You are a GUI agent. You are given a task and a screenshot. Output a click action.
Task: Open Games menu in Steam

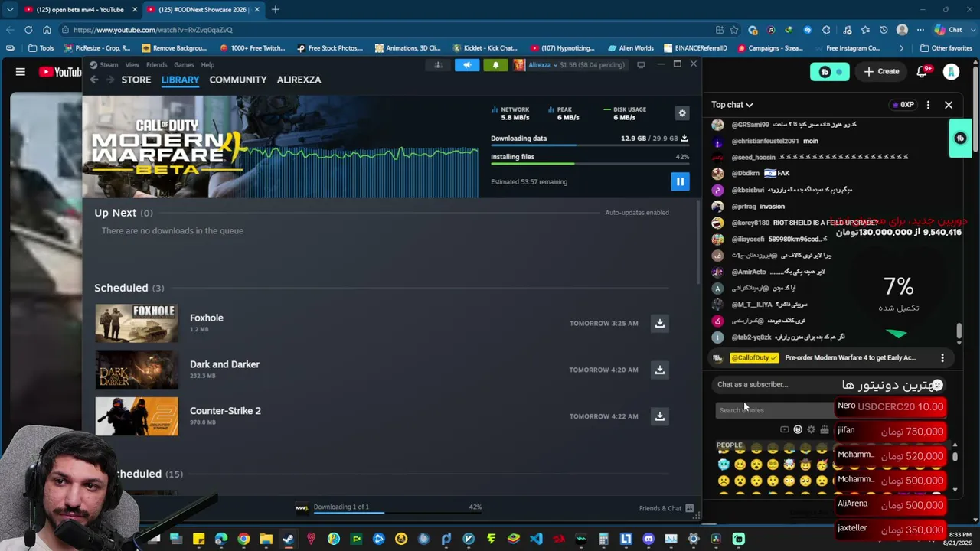coord(184,65)
